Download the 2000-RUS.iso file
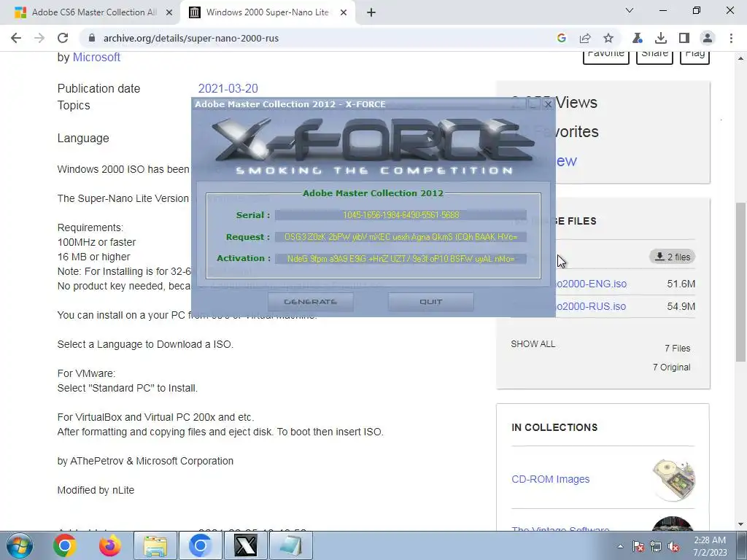The image size is (747, 560). pos(591,306)
